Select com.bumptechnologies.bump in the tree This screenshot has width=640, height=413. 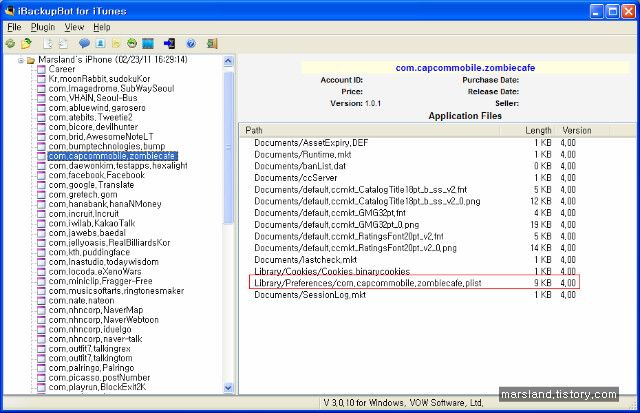tap(107, 146)
